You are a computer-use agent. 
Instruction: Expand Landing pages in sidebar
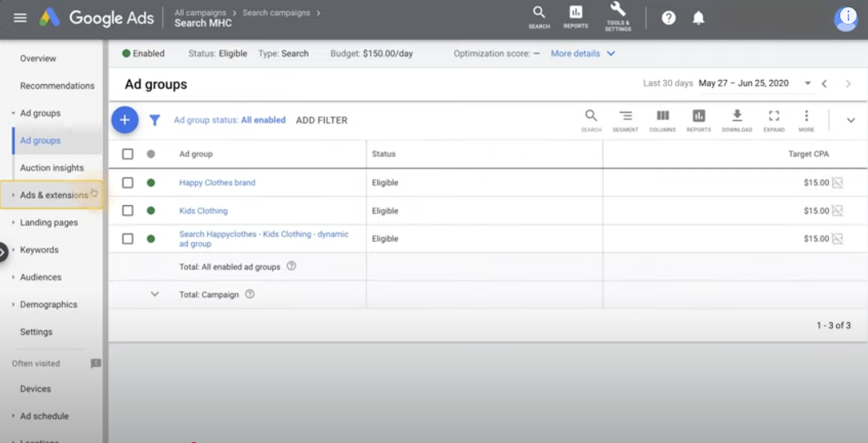pyautogui.click(x=13, y=222)
